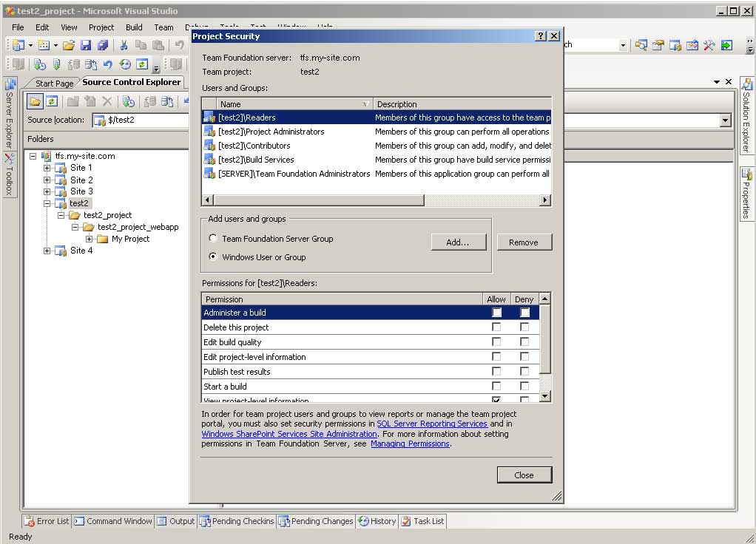Image resolution: width=756 pixels, height=544 pixels.
Task: Check Deny for Administer a build
Action: (x=524, y=313)
